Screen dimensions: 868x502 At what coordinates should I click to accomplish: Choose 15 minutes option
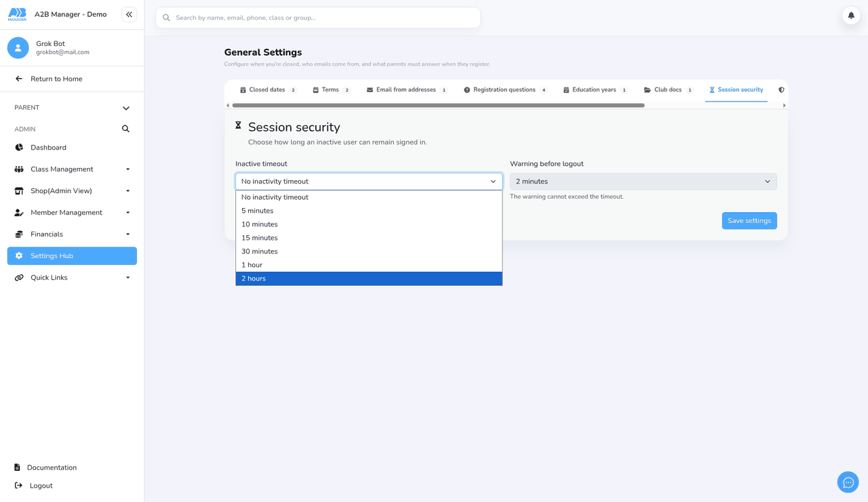pos(369,238)
